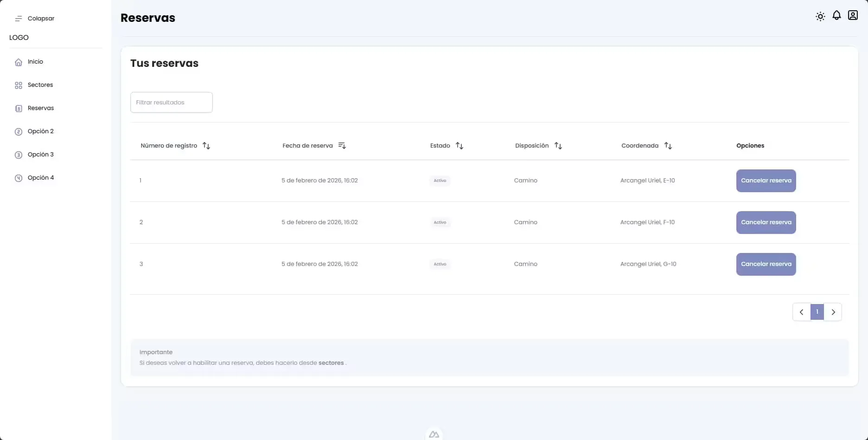Click the theme brightness icon in top bar
This screenshot has height=440, width=868.
tap(820, 16)
